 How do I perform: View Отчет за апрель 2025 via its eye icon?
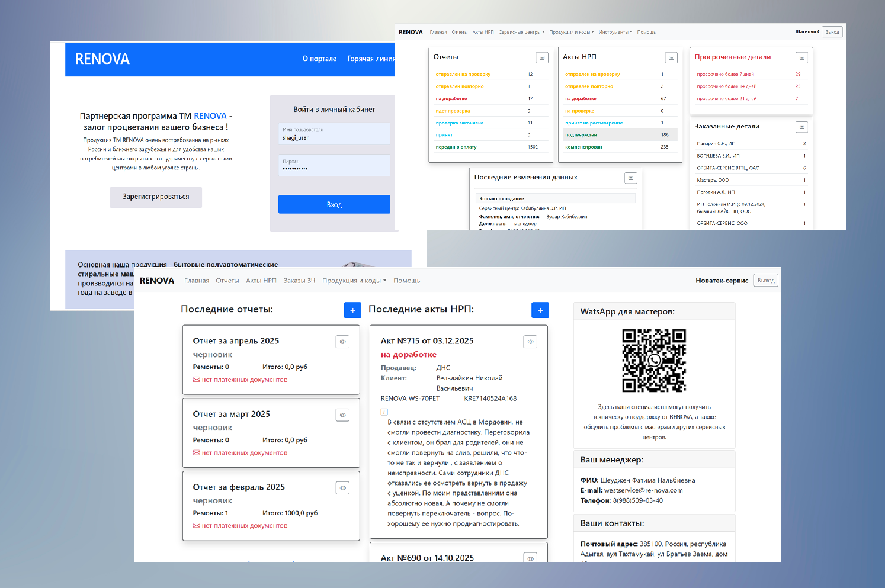pyautogui.click(x=342, y=342)
